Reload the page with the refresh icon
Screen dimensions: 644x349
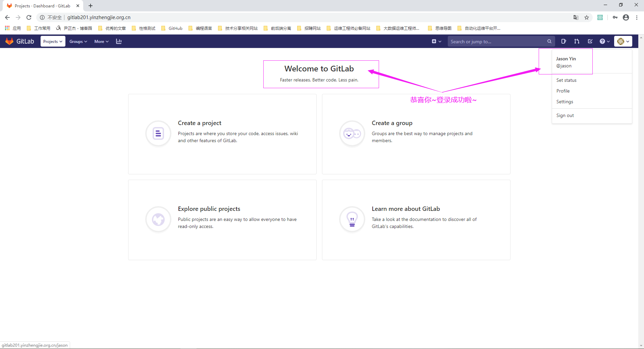pyautogui.click(x=29, y=17)
